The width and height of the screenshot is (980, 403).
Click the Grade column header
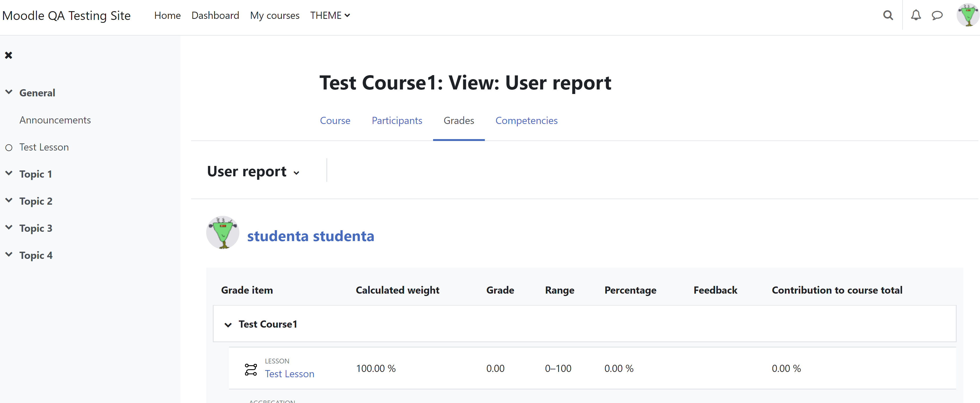(x=500, y=290)
